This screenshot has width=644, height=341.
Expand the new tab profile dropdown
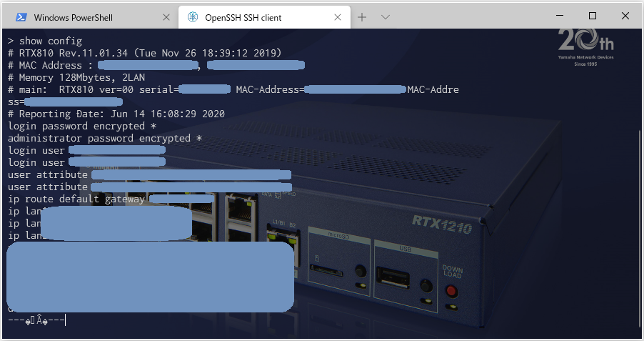coord(386,17)
